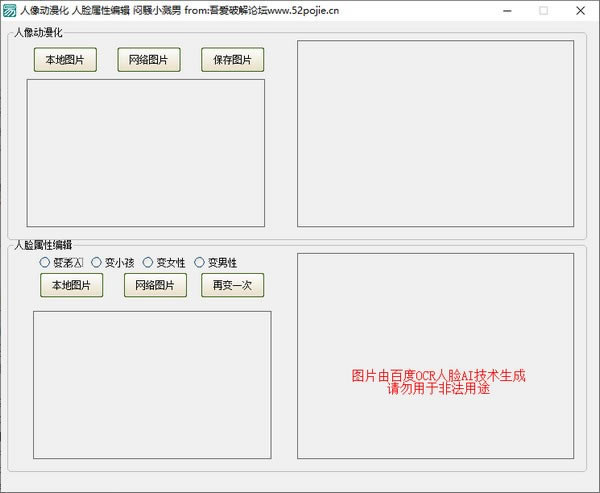Viewport: 600px width, 493px height.
Task: Click 网络图片 in the 人像动漫化 group
Action: click(149, 60)
